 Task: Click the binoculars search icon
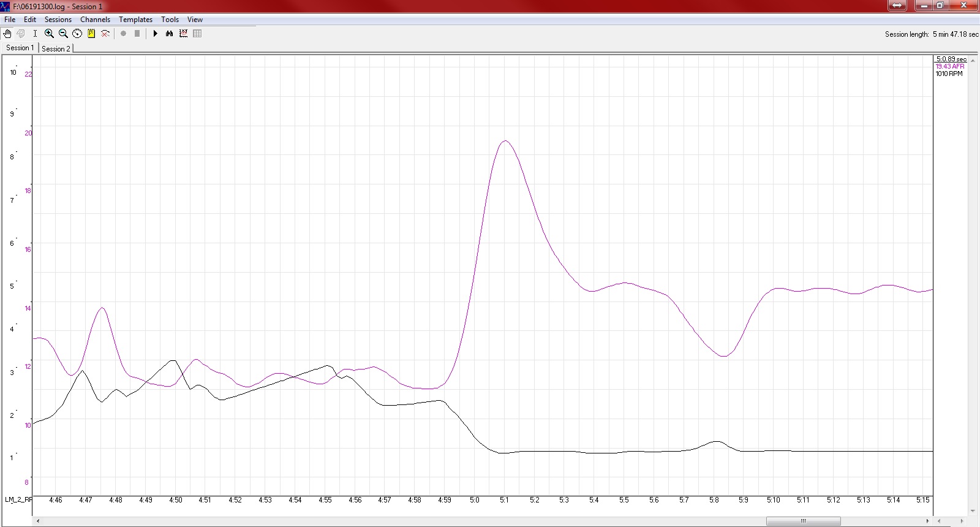click(169, 34)
